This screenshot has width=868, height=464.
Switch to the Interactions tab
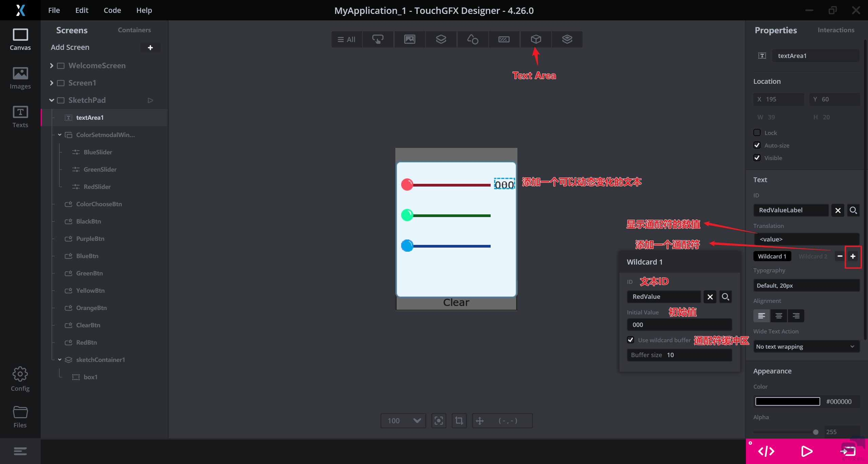click(836, 30)
